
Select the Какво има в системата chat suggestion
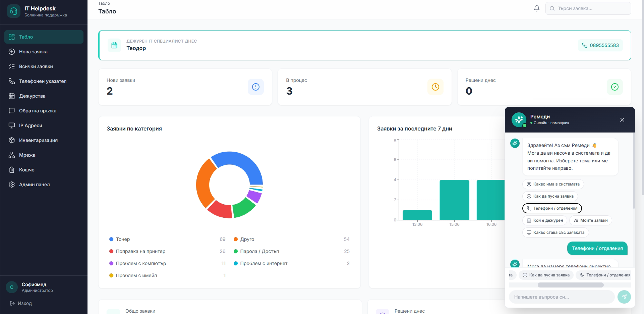553,184
